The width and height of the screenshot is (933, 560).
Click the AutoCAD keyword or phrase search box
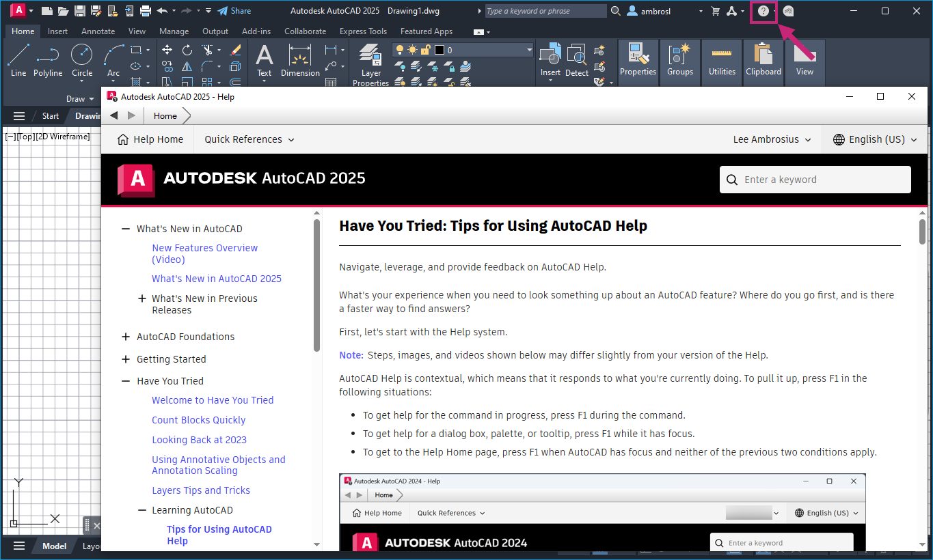click(545, 11)
